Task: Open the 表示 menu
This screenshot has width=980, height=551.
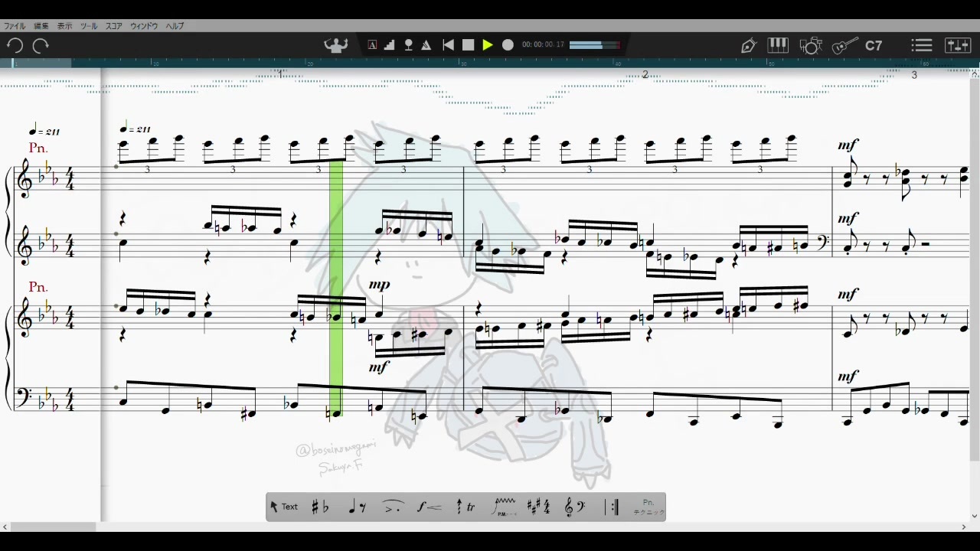Action: [65, 26]
